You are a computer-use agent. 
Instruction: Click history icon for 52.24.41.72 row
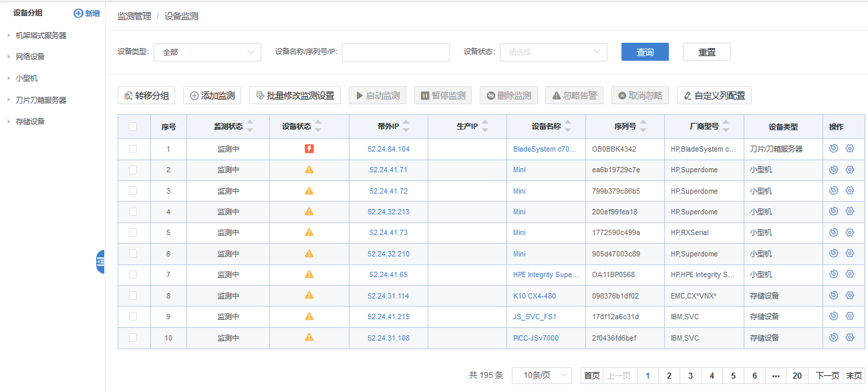[x=833, y=190]
